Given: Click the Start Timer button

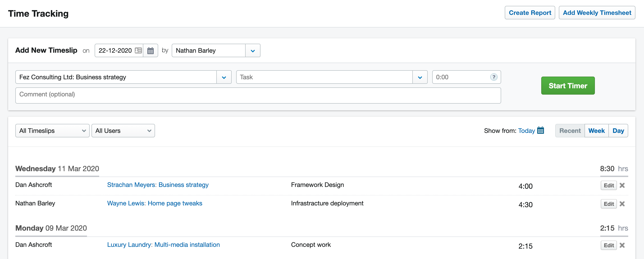Looking at the screenshot, I should pos(568,86).
